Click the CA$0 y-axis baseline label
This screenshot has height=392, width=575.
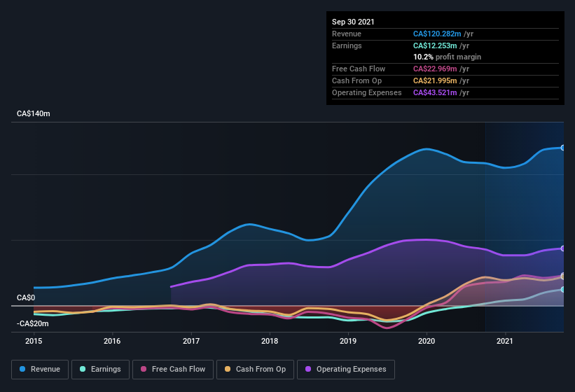[x=26, y=297]
